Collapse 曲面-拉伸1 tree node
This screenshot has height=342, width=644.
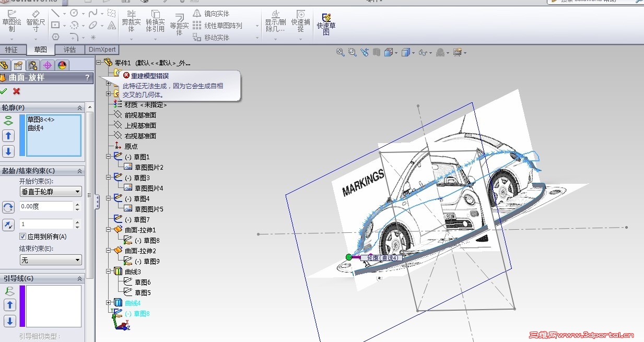[x=109, y=230]
